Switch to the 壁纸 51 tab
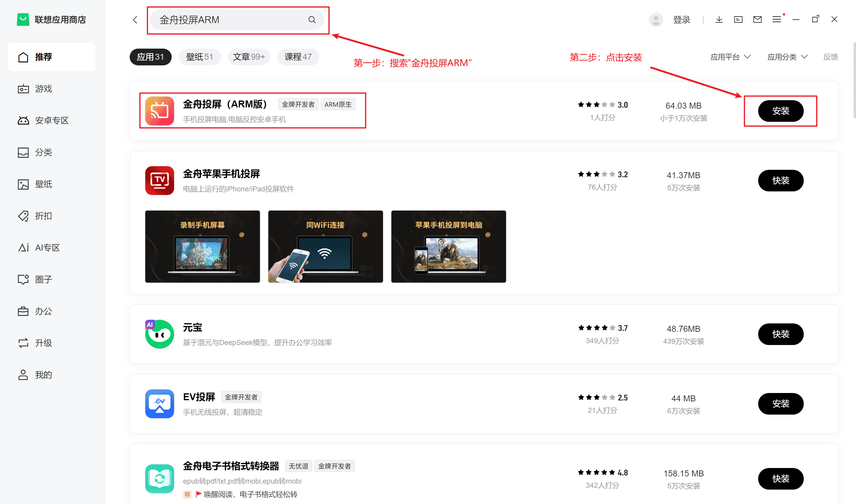The height and width of the screenshot is (504, 856). (x=199, y=57)
